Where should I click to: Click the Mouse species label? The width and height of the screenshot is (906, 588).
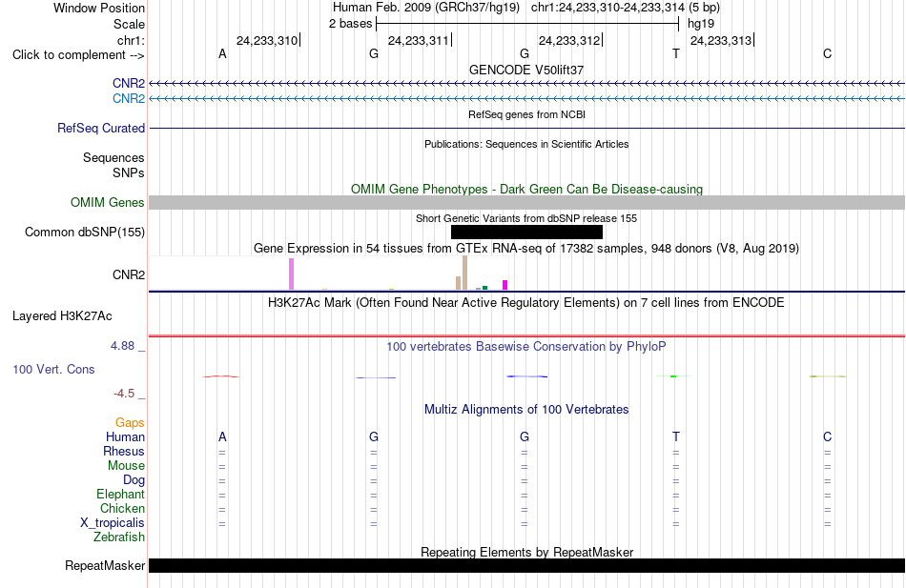point(126,466)
